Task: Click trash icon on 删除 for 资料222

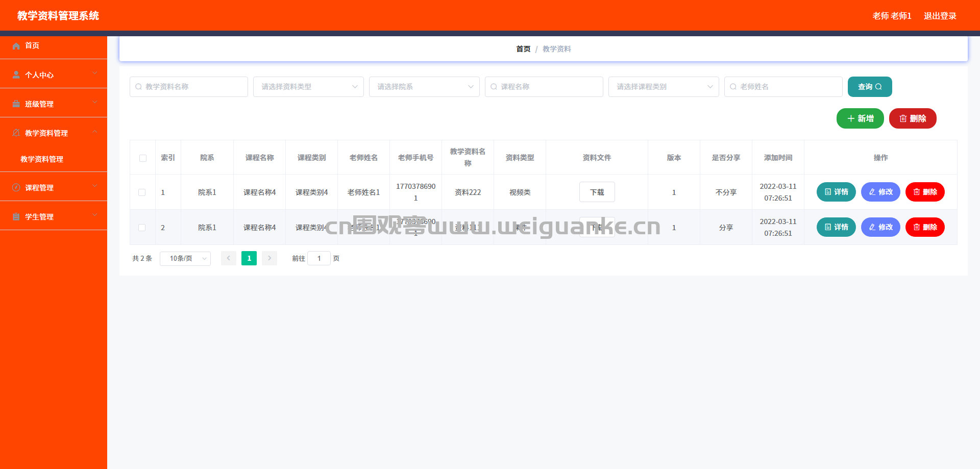Action: point(917,192)
